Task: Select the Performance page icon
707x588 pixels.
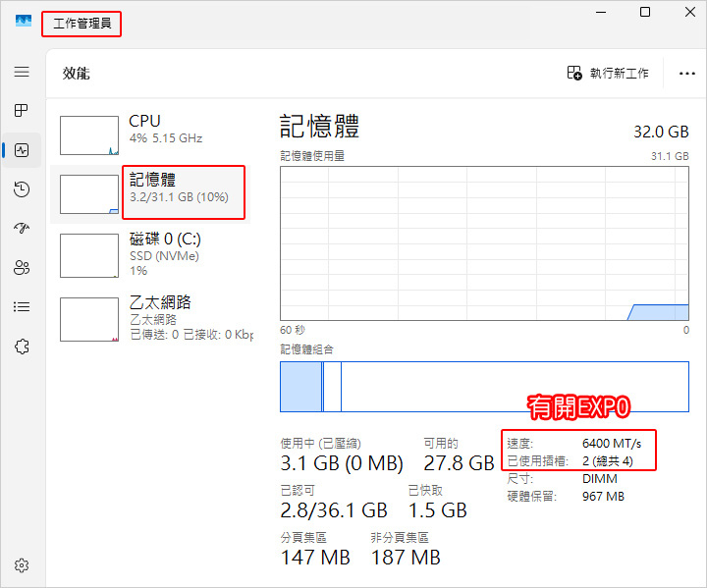Action: click(22, 150)
